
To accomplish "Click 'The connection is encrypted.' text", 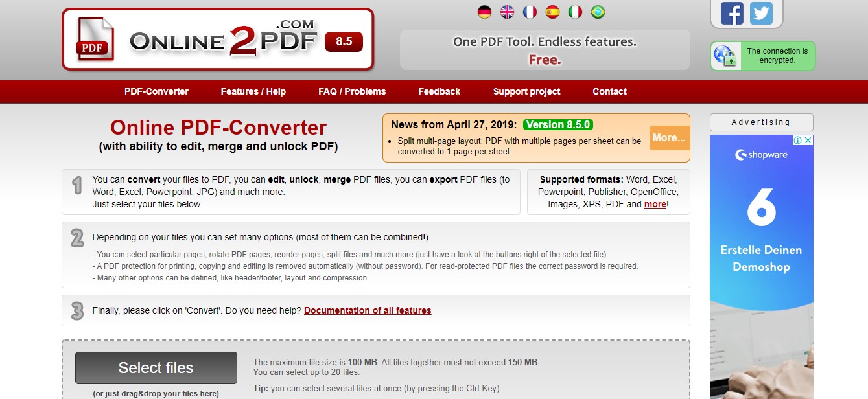I will pyautogui.click(x=777, y=56).
